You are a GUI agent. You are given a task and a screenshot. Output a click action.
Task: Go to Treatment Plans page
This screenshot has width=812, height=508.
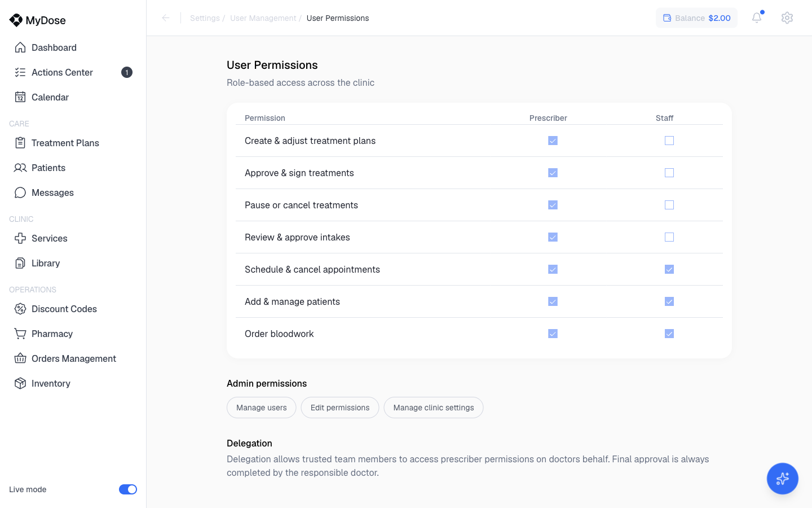tap(73, 143)
